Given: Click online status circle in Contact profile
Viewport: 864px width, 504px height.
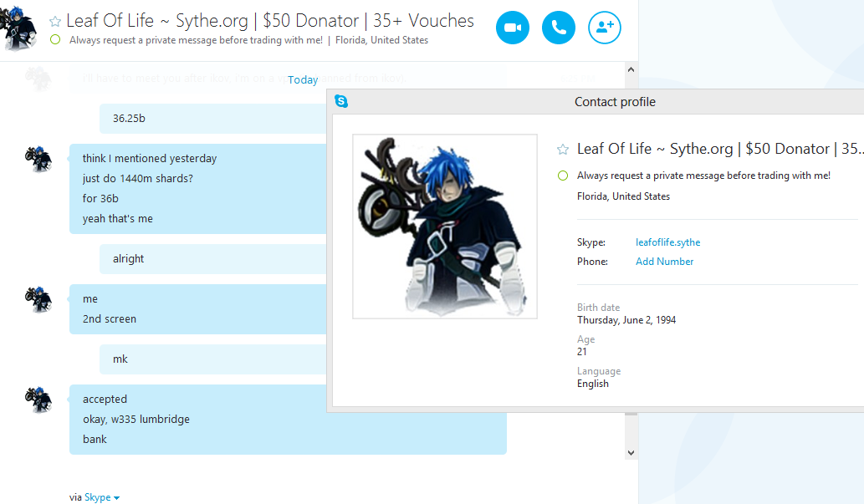Looking at the screenshot, I should coord(563,176).
